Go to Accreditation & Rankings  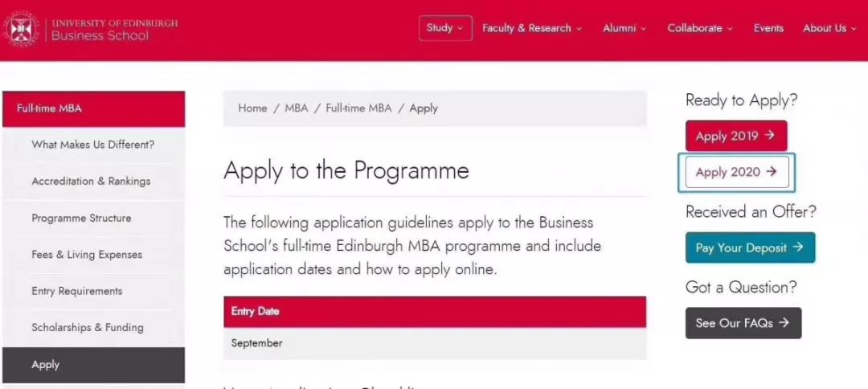pyautogui.click(x=93, y=182)
